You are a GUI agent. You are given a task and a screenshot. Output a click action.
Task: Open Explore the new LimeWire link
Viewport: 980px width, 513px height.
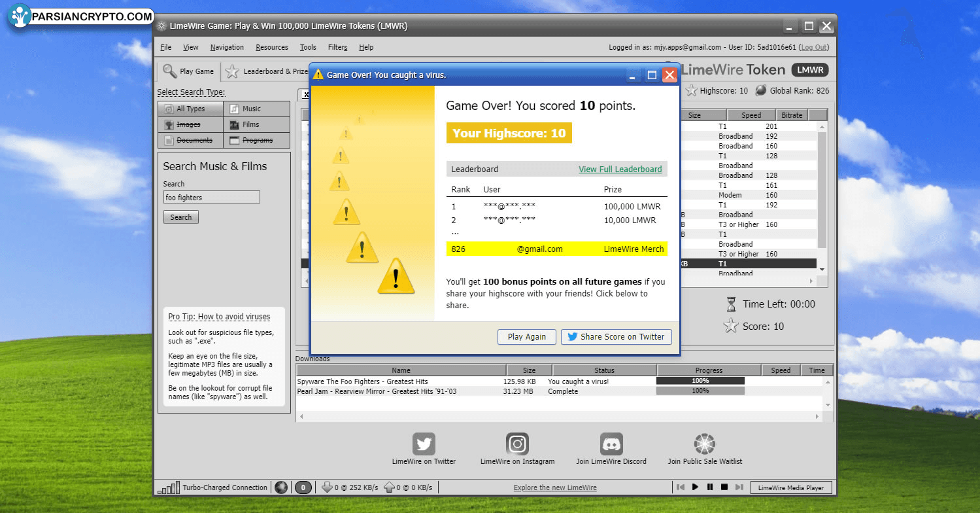pyautogui.click(x=555, y=487)
